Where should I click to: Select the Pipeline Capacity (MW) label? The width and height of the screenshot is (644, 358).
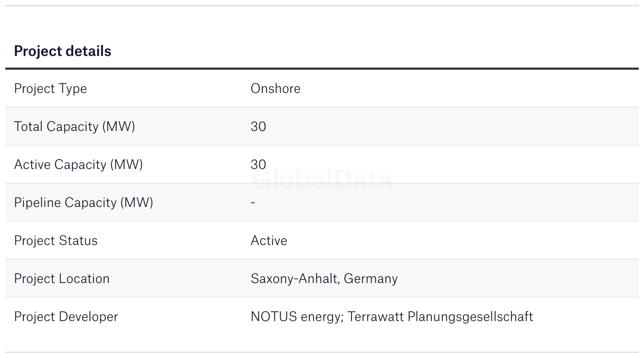tap(83, 202)
